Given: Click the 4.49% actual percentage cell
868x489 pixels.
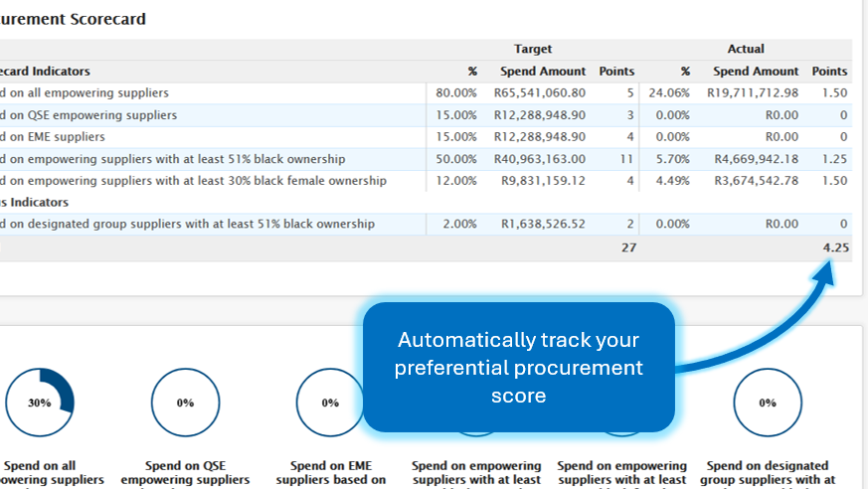Looking at the screenshot, I should pyautogui.click(x=672, y=181).
